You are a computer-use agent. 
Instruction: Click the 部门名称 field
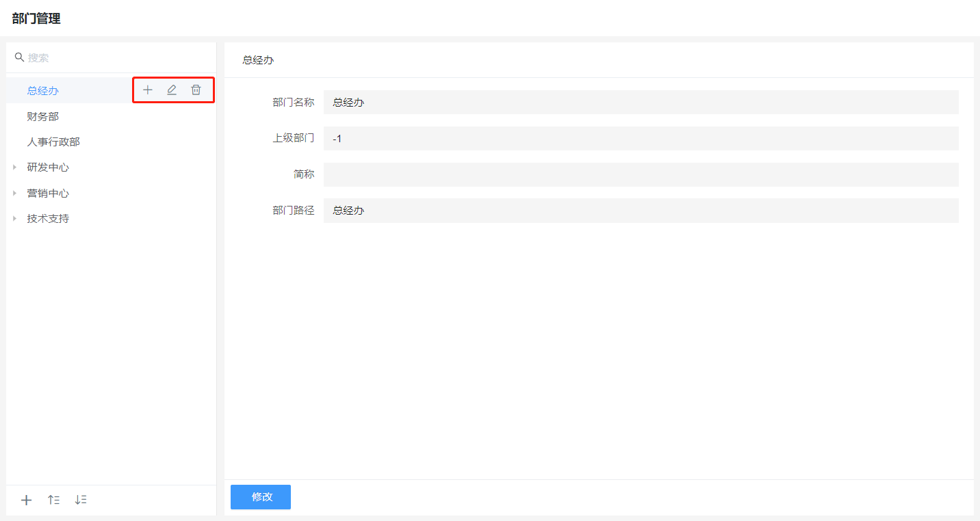click(x=641, y=103)
